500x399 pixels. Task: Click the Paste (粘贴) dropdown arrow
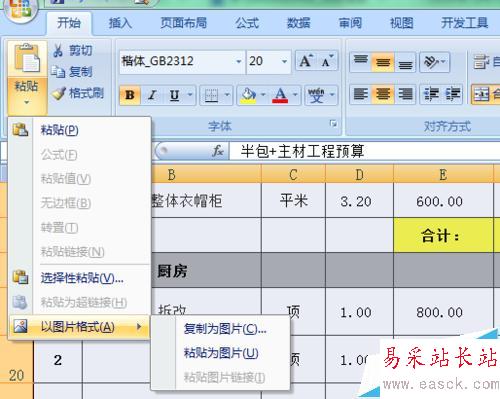tap(27, 102)
